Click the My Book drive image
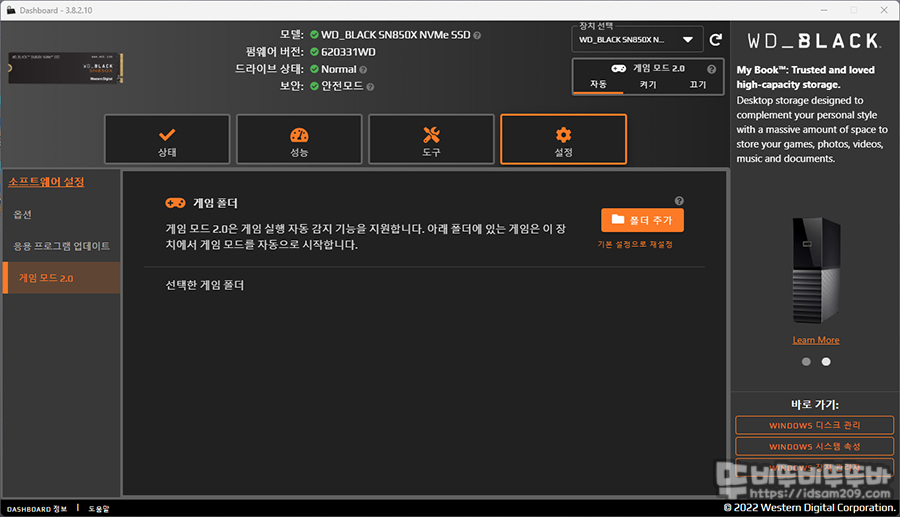Viewport: 900px width, 517px height. tap(816, 270)
